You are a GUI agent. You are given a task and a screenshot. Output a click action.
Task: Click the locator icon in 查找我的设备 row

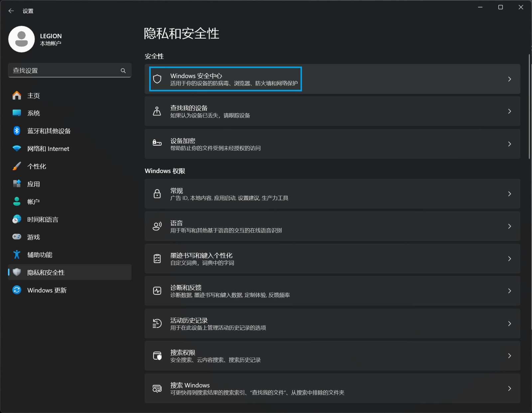click(157, 111)
